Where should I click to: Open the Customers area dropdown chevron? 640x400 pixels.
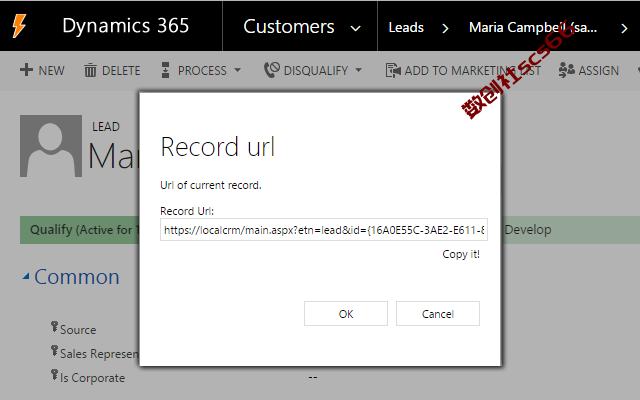(356, 28)
